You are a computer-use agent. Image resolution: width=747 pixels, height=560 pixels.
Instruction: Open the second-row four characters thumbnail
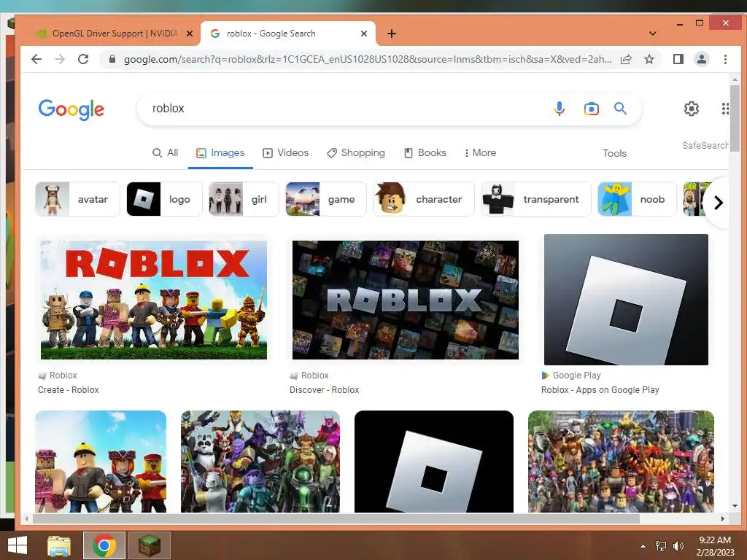tap(101, 462)
